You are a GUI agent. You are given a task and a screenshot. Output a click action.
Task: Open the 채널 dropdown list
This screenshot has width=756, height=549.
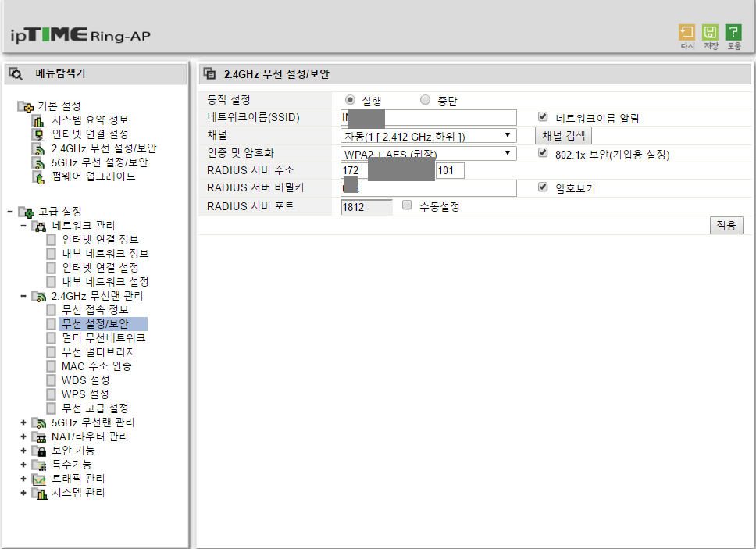428,135
